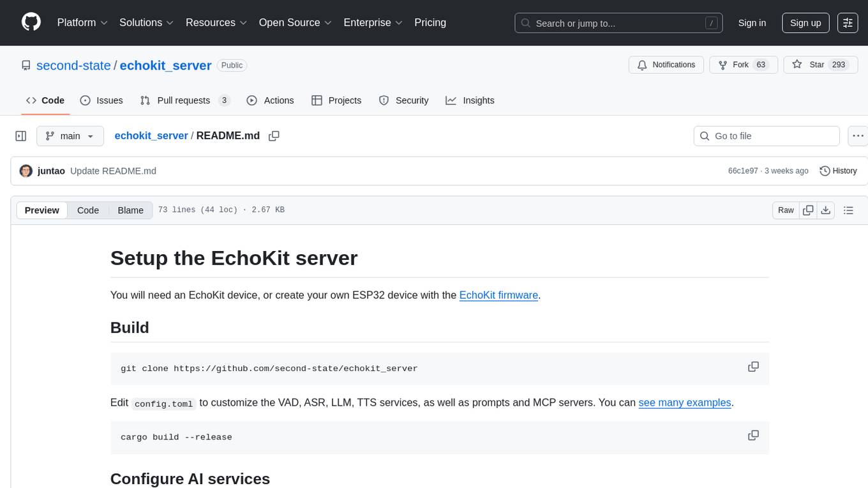This screenshot has width=868, height=488.
Task: Click the Go to file search field
Action: point(767,136)
